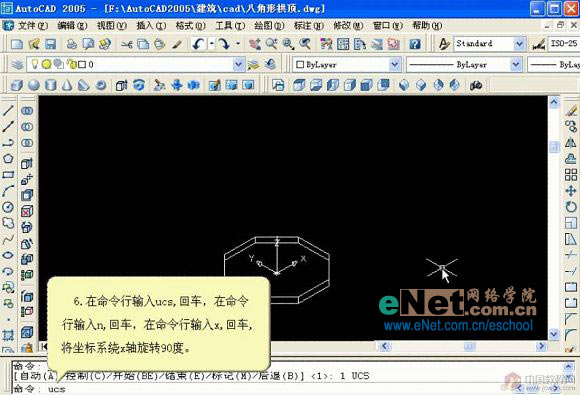580x395 pixels.
Task: Choose the Ellipse draw tool
Action: (x=8, y=255)
